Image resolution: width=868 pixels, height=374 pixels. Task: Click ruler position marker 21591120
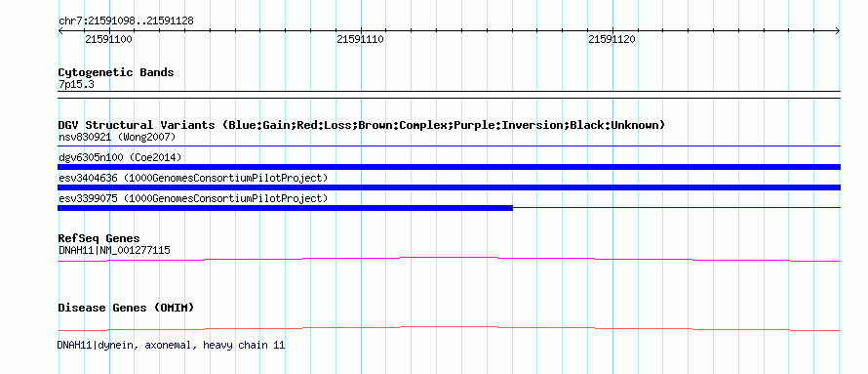pyautogui.click(x=612, y=39)
